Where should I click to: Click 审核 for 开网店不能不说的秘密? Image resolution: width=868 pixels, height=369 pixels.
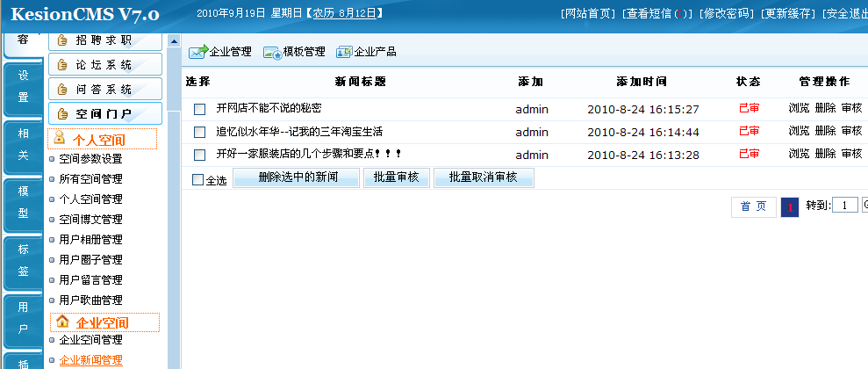(851, 107)
